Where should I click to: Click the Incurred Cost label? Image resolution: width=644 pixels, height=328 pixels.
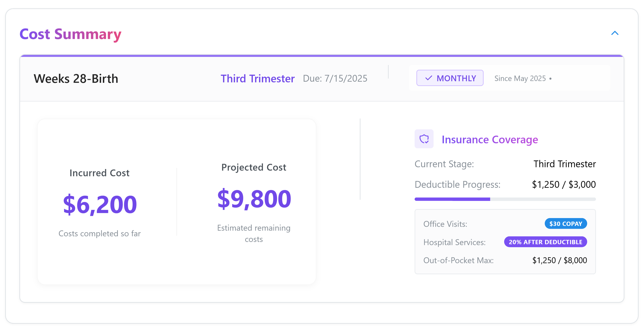(x=99, y=173)
